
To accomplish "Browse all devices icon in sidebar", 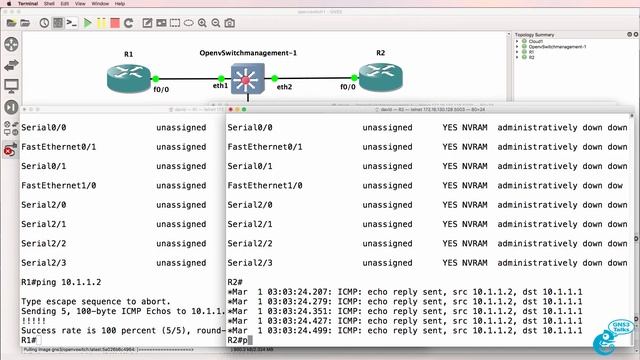I will 11,128.
